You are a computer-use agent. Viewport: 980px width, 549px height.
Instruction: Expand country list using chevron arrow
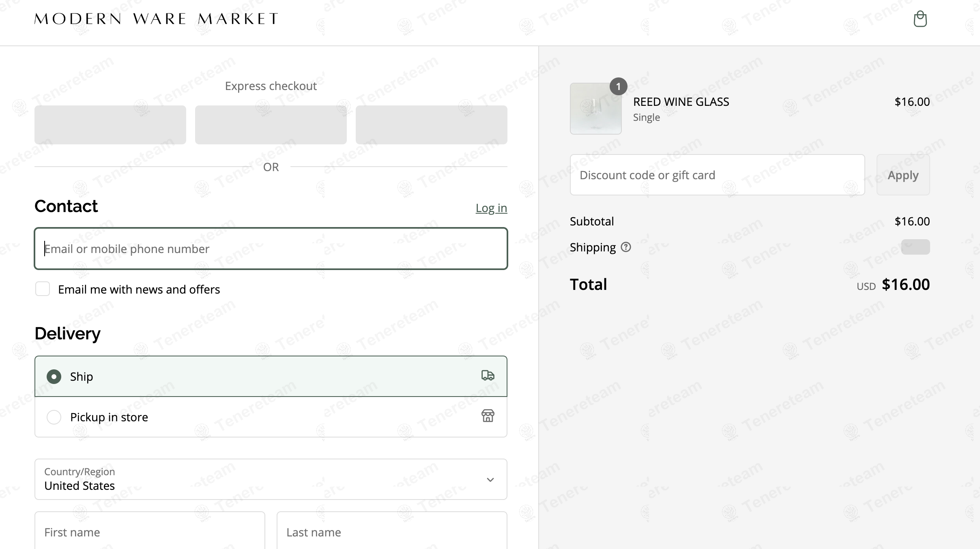coord(490,480)
